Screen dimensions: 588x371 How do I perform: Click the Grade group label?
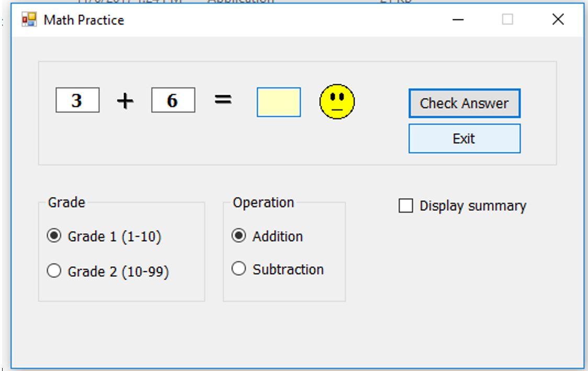(x=66, y=203)
